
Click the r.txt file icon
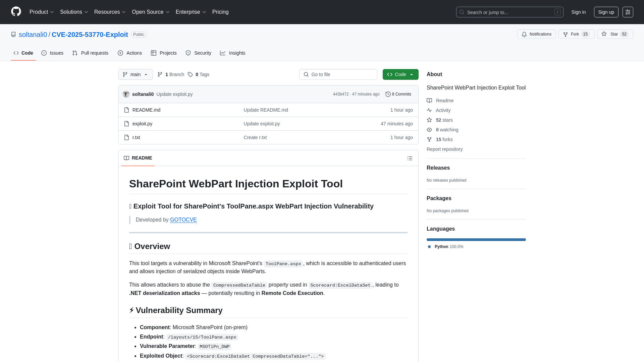tap(126, 137)
